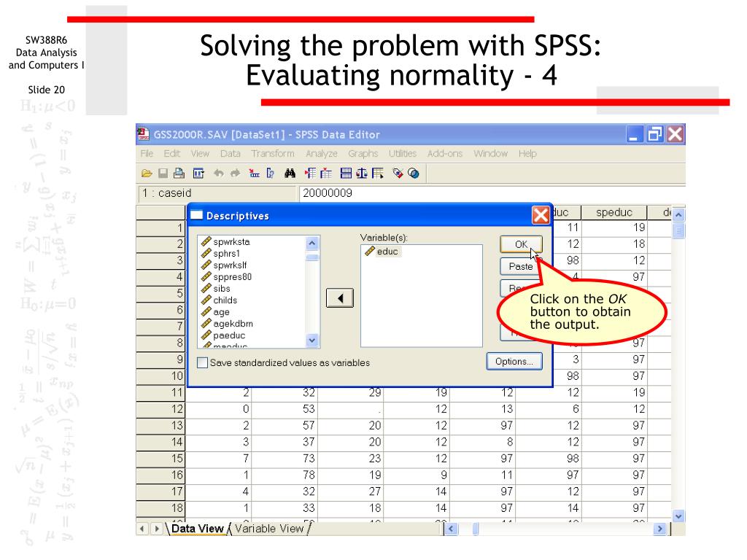Open the Transform menu
747x560 pixels.
point(273,153)
